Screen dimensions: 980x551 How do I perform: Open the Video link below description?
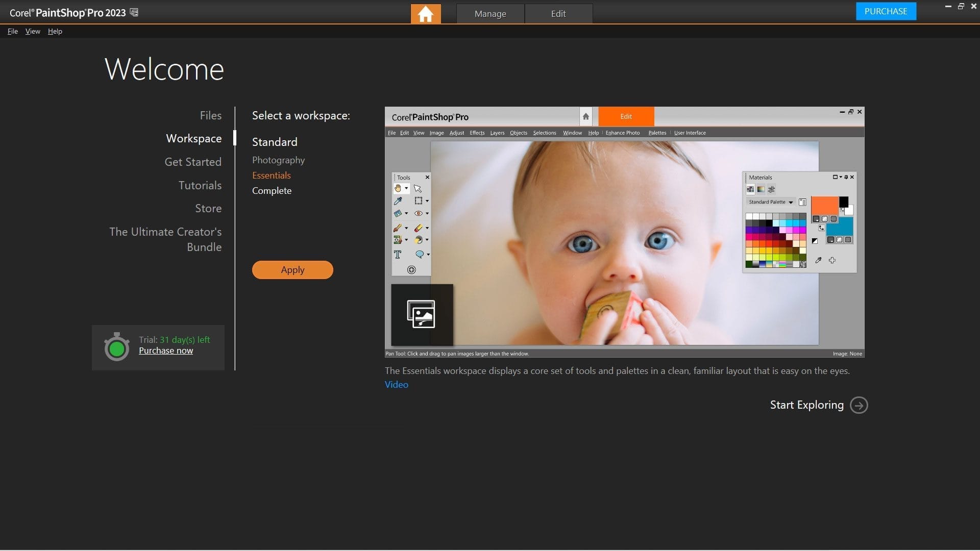[x=397, y=385]
